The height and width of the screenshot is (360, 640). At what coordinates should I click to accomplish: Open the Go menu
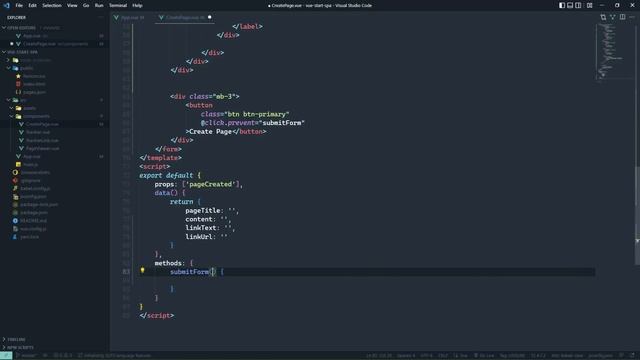coord(86,5)
